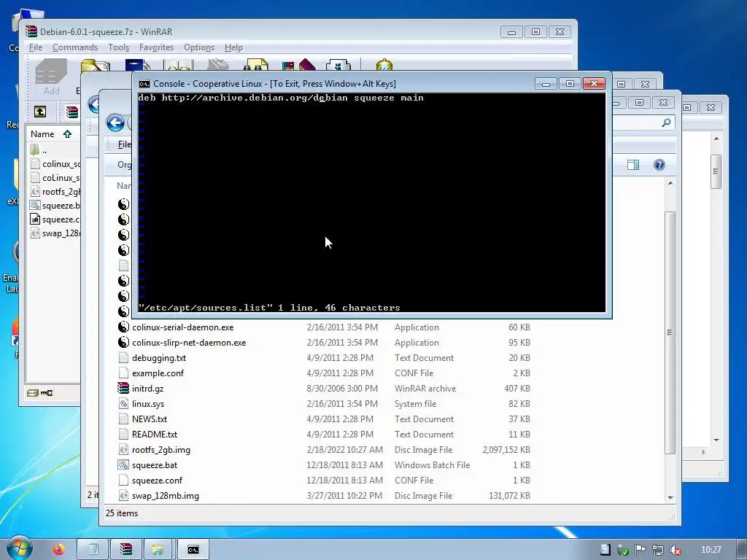Click the taskbar clock showing 10:27

pos(711,550)
